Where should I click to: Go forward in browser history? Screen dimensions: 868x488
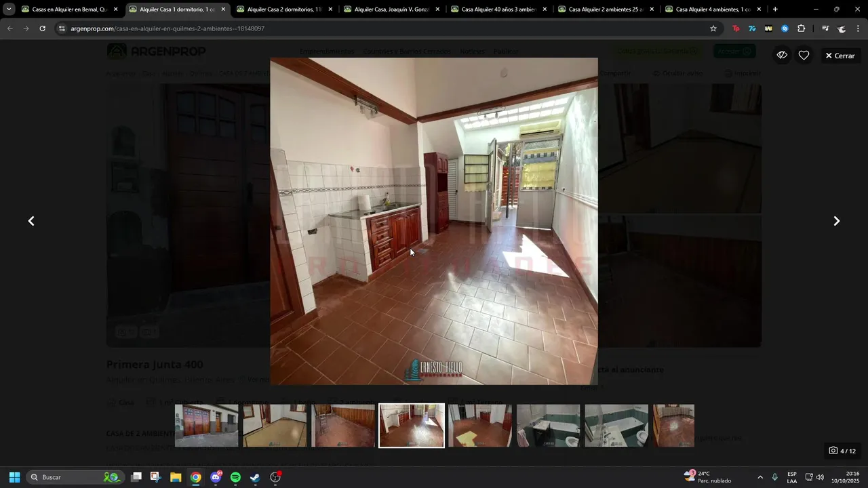(26, 28)
